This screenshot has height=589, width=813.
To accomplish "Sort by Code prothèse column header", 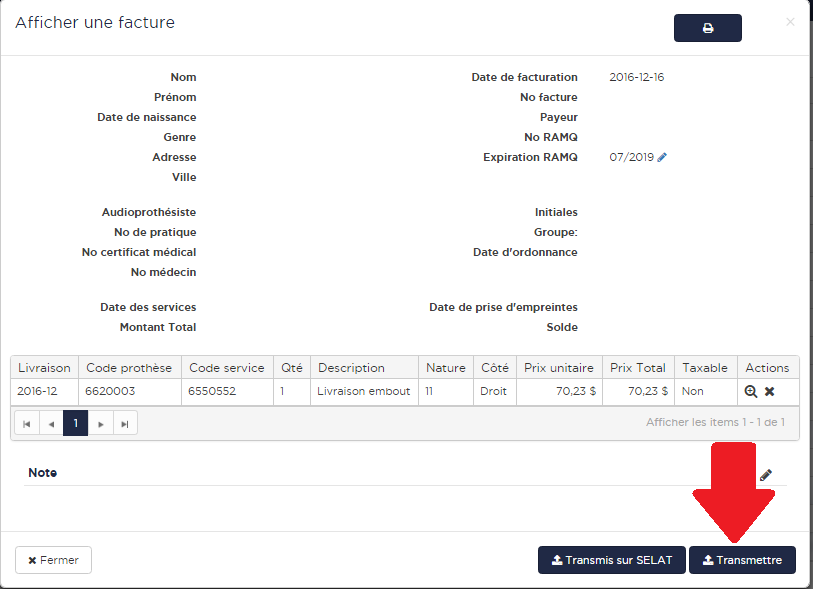I will 129,368.
